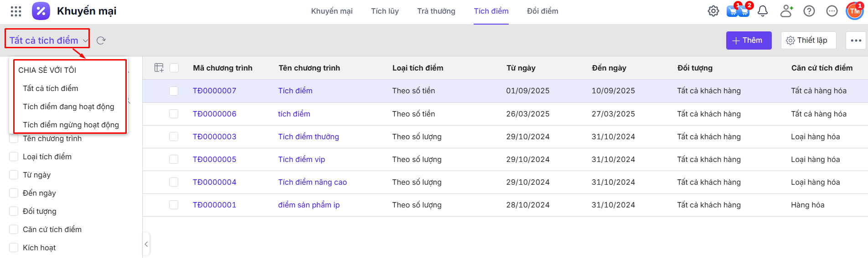
Task: Check the 'Kích hoạt' filter checkbox
Action: click(x=14, y=248)
